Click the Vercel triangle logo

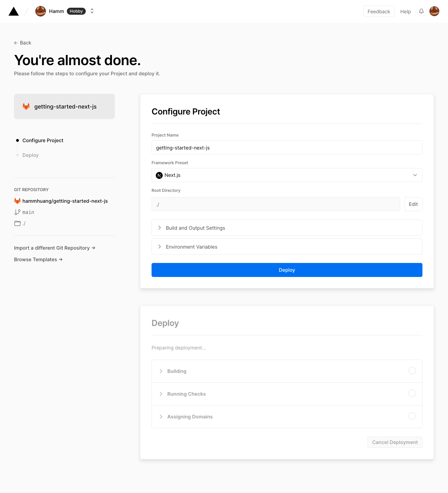[x=14, y=12]
